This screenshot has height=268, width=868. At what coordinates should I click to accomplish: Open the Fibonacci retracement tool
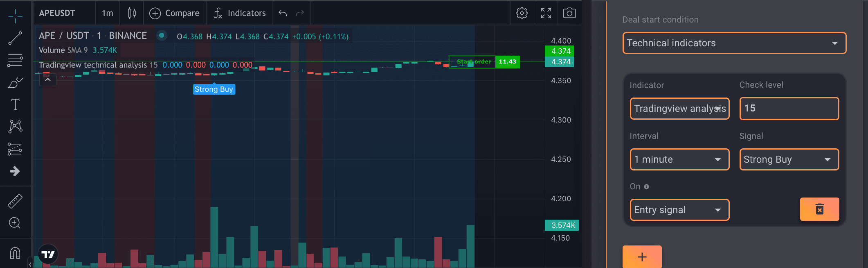(15, 61)
